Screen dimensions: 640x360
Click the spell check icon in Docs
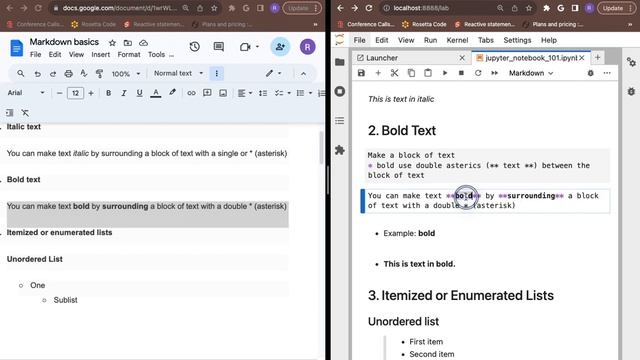(84, 73)
